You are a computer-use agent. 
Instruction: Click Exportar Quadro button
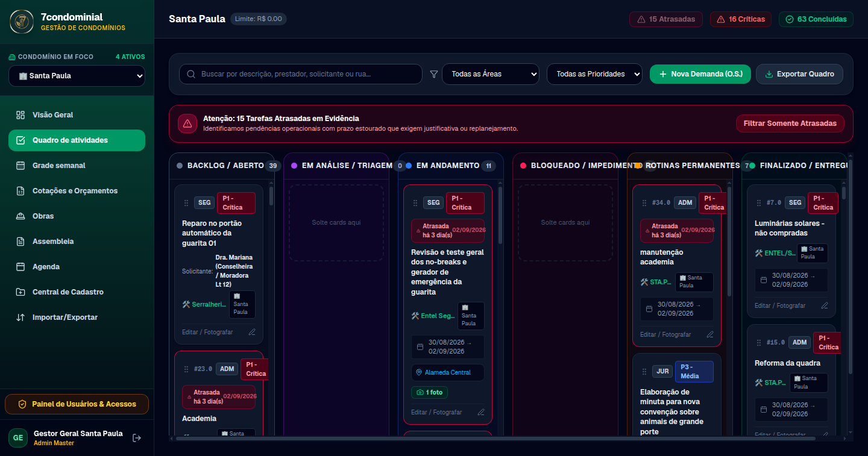coord(799,74)
